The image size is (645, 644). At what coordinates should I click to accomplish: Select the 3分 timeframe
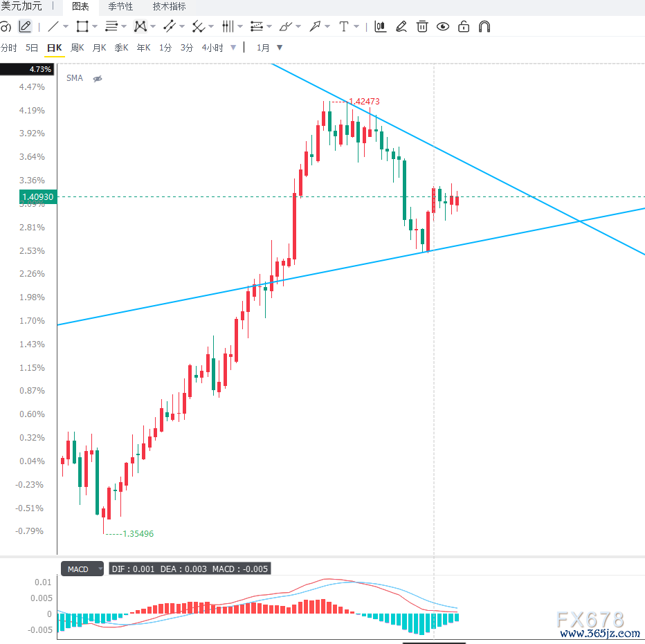click(x=187, y=48)
